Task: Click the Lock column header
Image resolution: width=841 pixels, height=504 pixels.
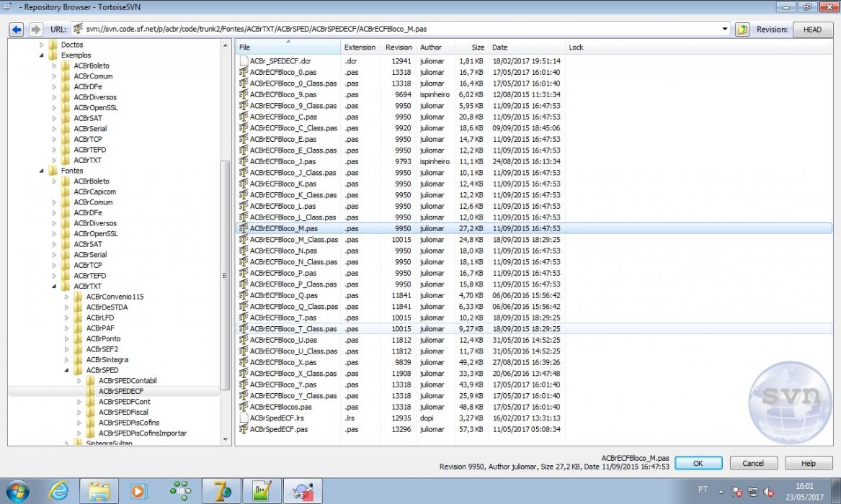Action: point(576,47)
